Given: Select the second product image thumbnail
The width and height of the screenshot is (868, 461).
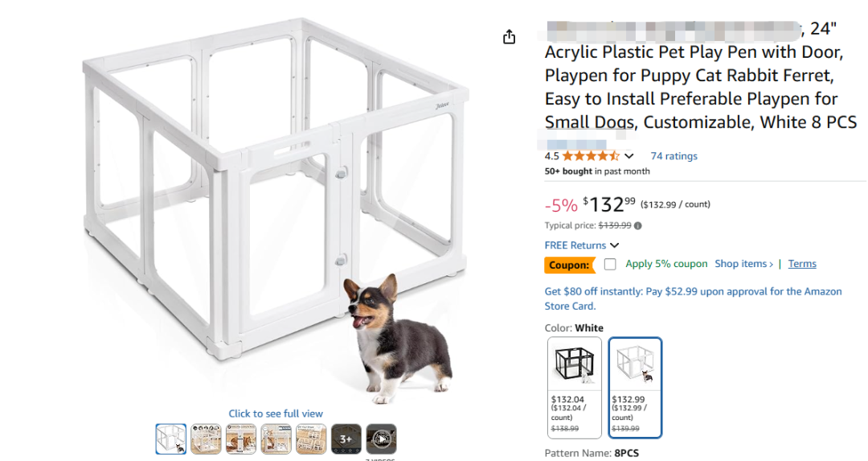Looking at the screenshot, I should [207, 439].
